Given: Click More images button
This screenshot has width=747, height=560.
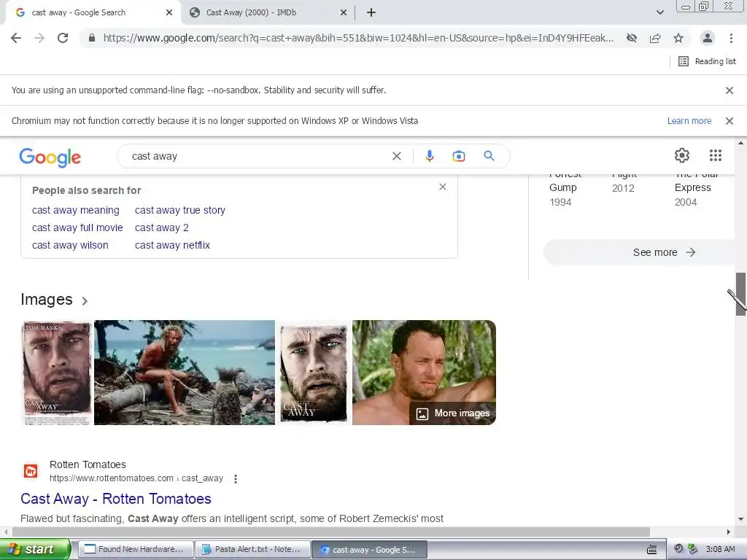Looking at the screenshot, I should tap(453, 413).
